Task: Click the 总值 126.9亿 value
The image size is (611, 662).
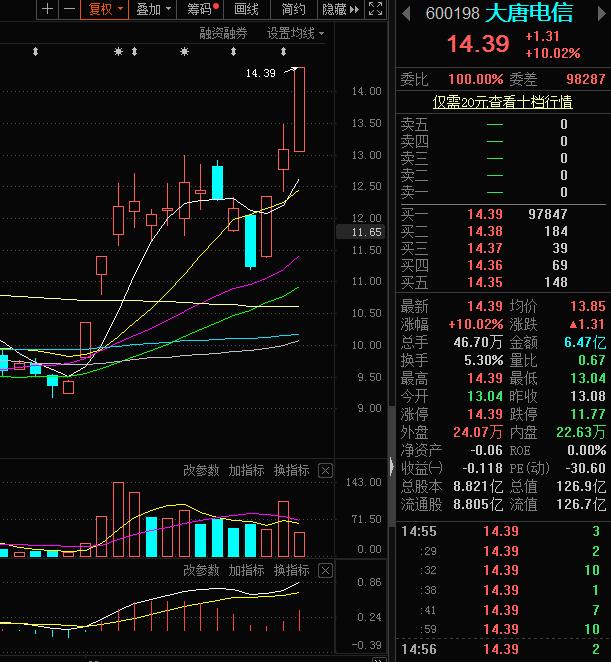Action: tap(581, 486)
